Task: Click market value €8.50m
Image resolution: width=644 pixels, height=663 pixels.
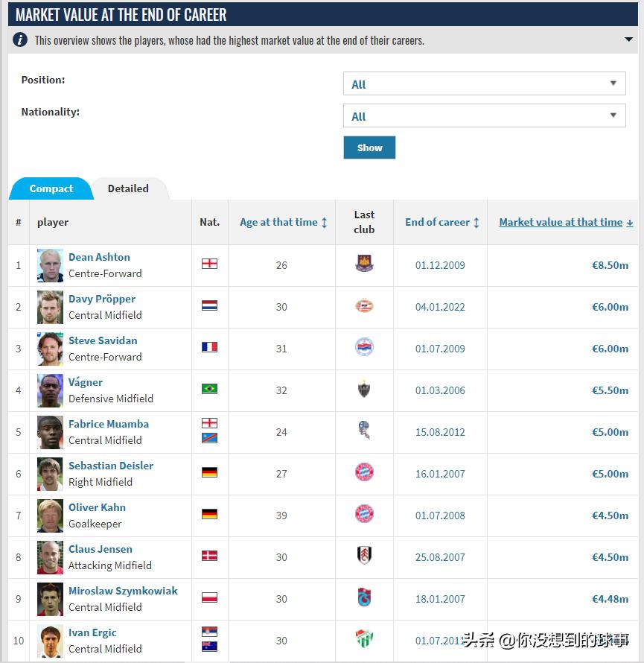Action: pos(610,265)
